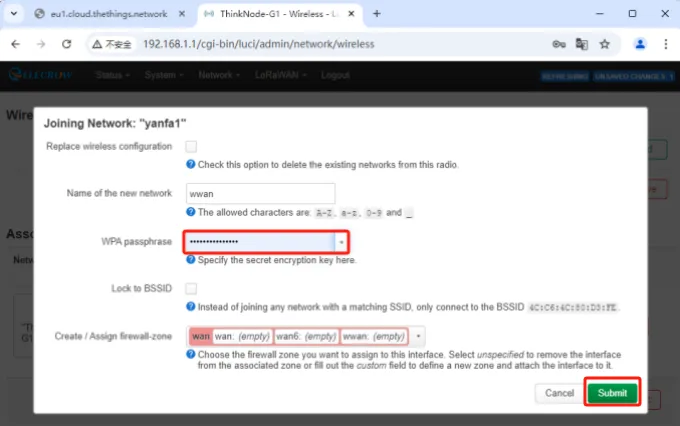This screenshot has width=680, height=426.
Task: Click the translate page icon
Action: coord(582,45)
